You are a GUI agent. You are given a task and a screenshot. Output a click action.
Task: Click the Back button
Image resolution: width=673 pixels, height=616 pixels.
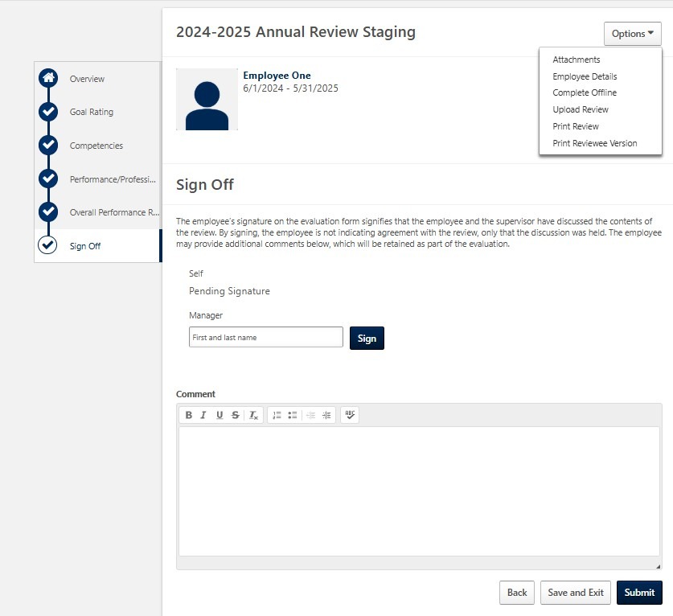[517, 593]
